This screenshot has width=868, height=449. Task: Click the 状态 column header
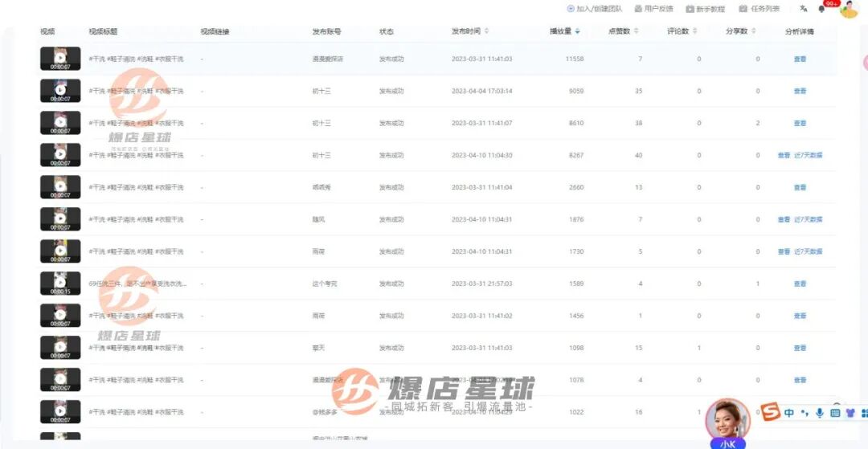387,31
